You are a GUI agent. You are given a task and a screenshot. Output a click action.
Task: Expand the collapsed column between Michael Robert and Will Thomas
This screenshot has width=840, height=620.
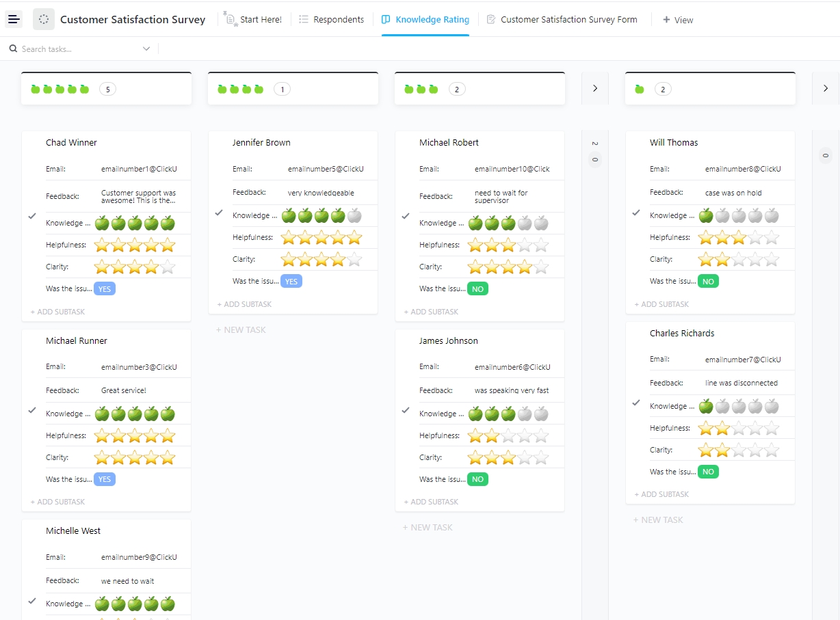point(594,88)
